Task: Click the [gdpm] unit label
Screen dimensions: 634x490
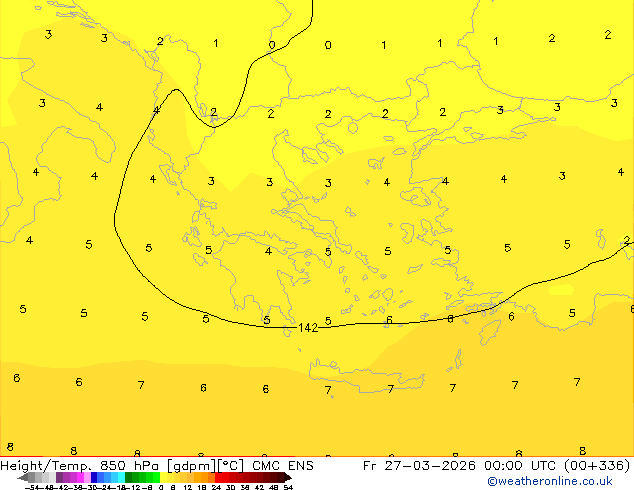Action: point(191,466)
